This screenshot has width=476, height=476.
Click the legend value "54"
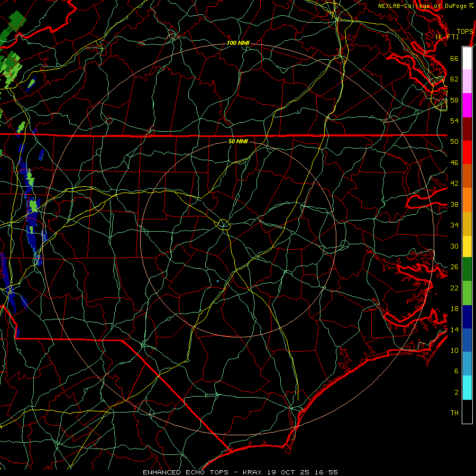(x=454, y=121)
